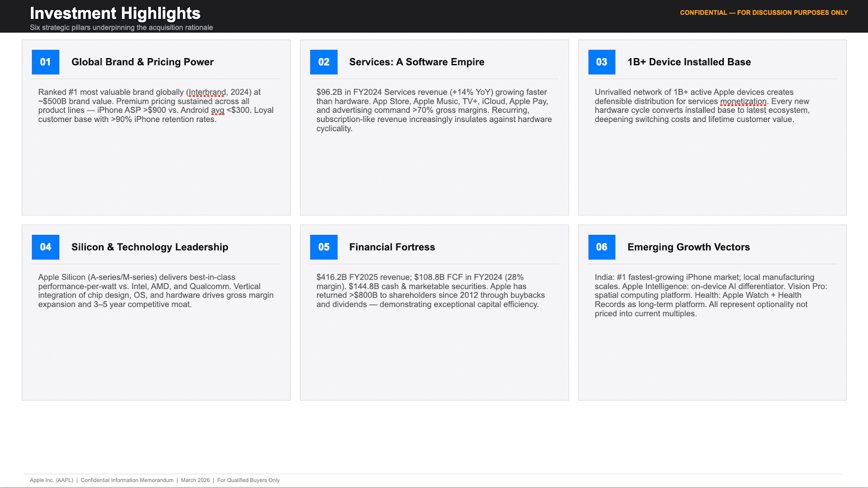The image size is (868, 488).
Task: Click the misspelled word 'Interbrand' underlined red
Action: 207,92
